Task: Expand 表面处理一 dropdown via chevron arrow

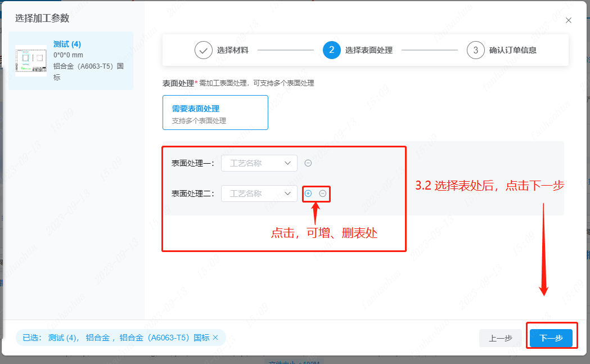Action: (288, 163)
